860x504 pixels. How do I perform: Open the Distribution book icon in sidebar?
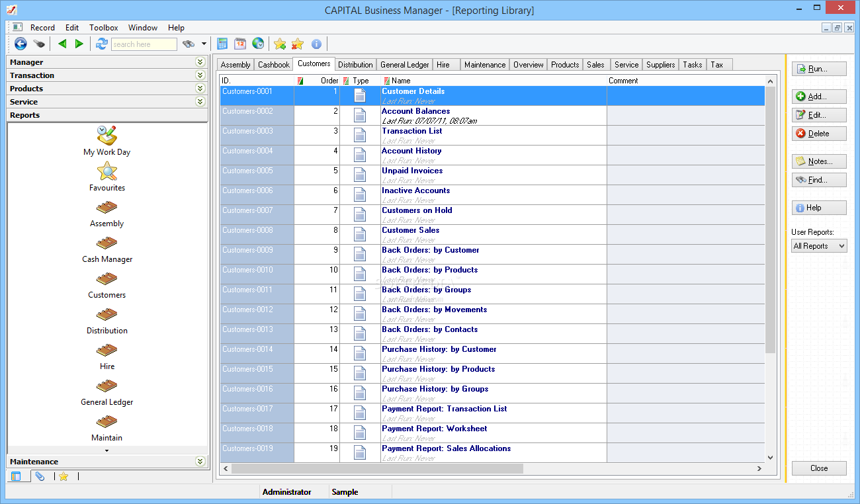coord(107,315)
